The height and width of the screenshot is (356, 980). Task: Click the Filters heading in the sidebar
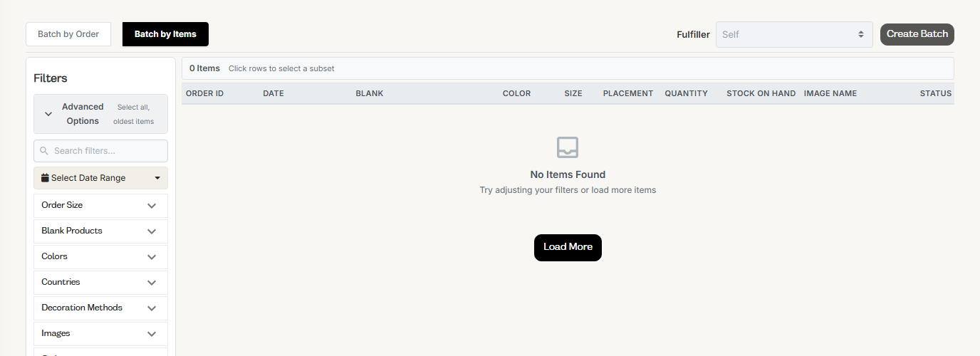(51, 78)
